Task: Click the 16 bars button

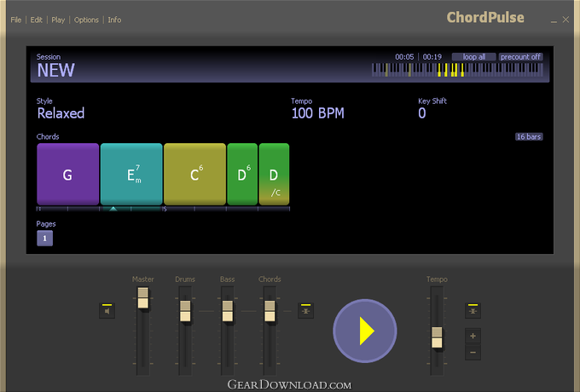Action: 529,136
